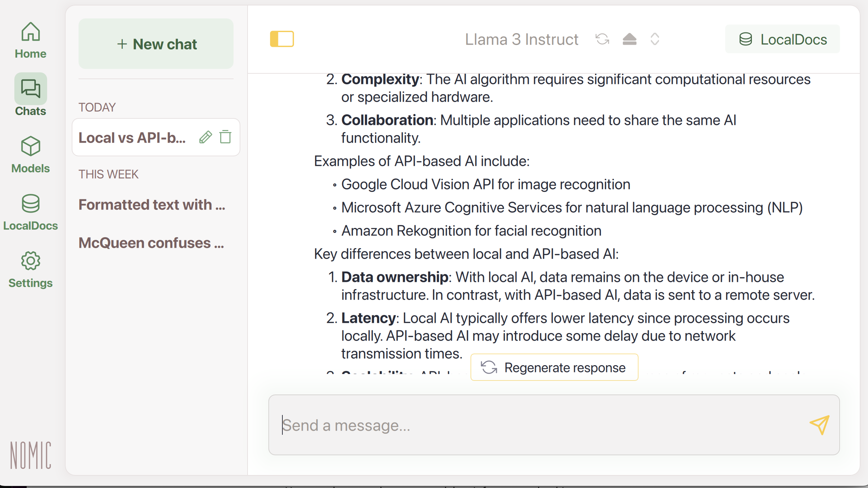The height and width of the screenshot is (488, 868).
Task: Select the Local vs API-b chat
Action: click(x=132, y=138)
